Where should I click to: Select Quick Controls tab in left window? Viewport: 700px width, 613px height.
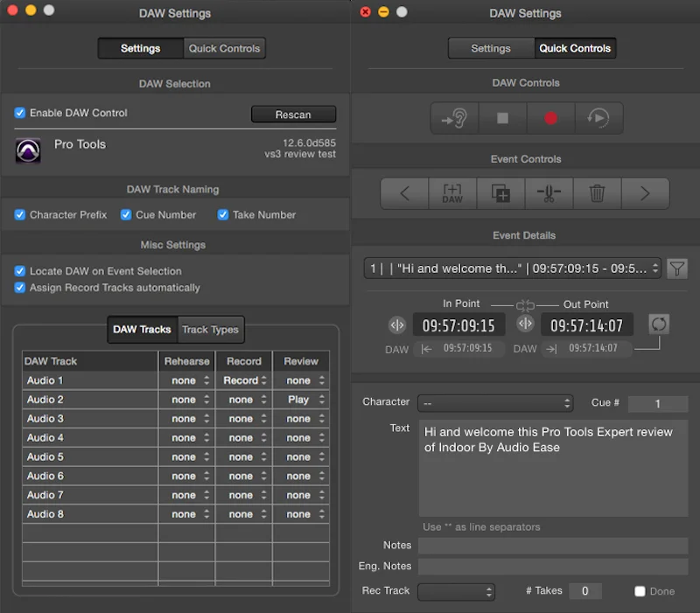pyautogui.click(x=224, y=48)
